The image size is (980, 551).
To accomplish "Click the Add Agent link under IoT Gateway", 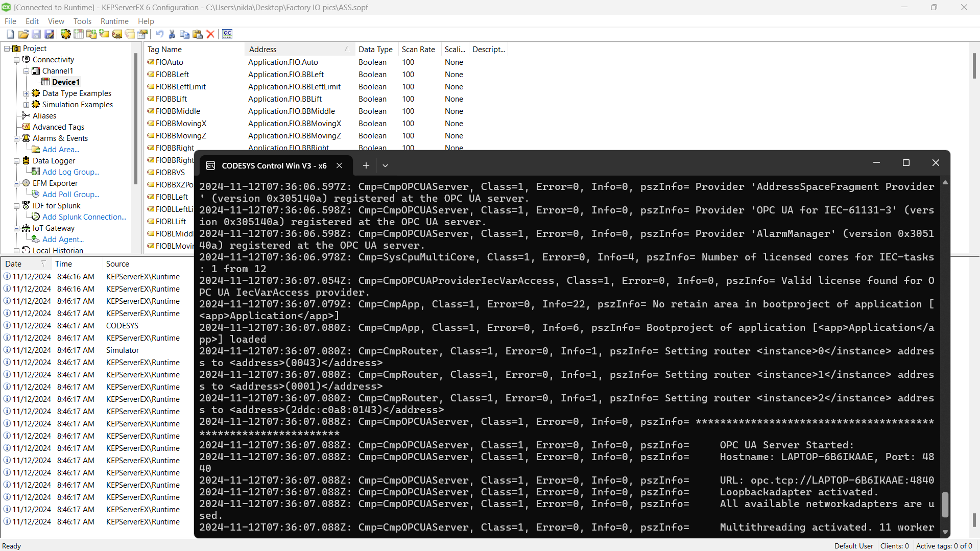I will tap(62, 239).
